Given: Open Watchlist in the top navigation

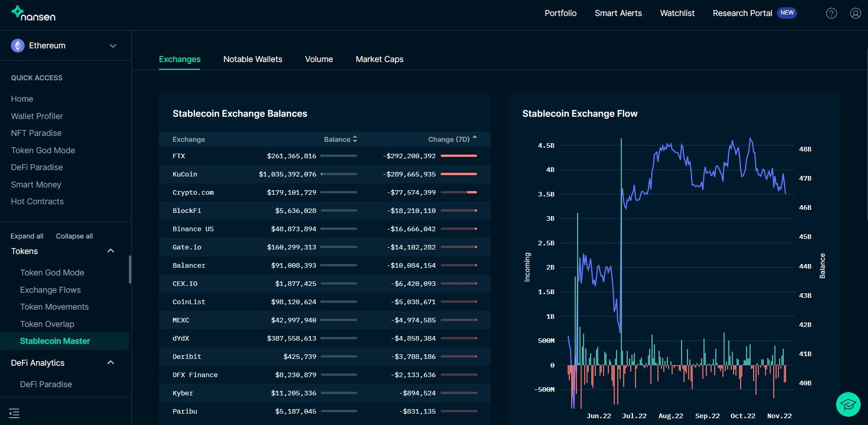Looking at the screenshot, I should coord(677,13).
